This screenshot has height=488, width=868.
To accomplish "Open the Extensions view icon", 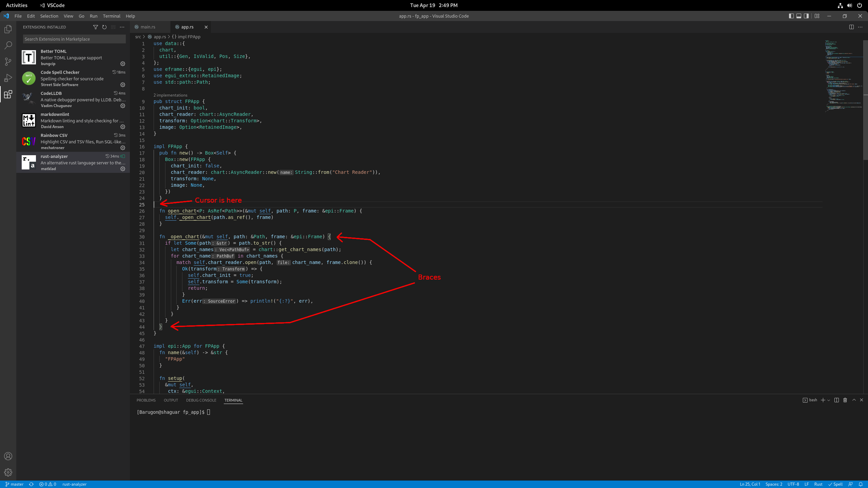I will (8, 94).
